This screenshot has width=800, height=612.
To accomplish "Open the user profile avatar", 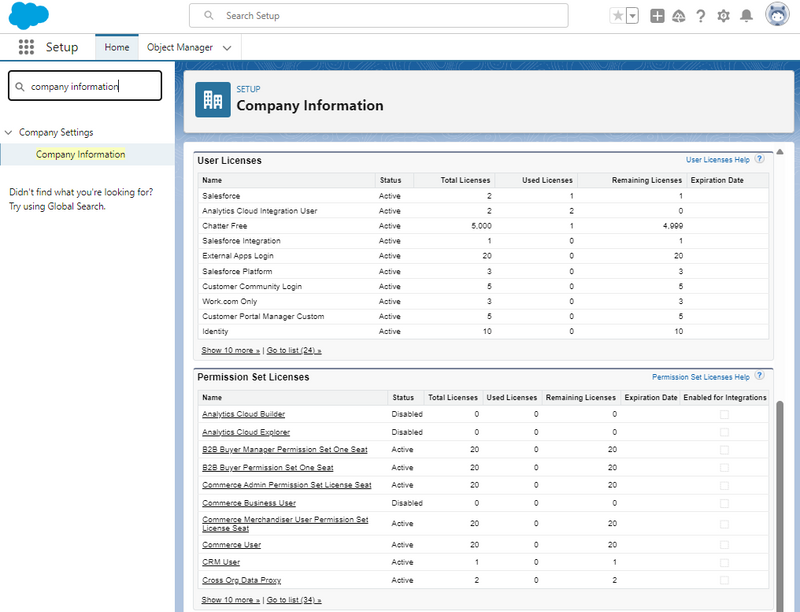I will (x=777, y=14).
